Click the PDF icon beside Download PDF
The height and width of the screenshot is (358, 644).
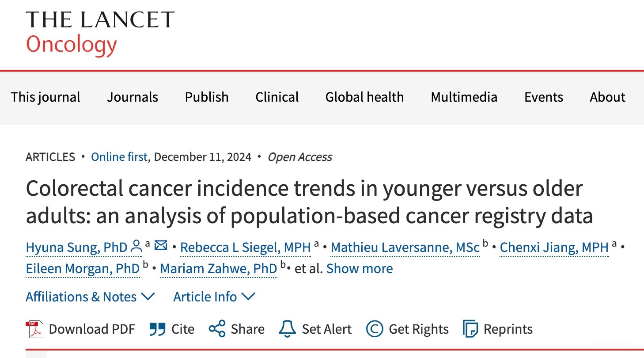point(34,329)
